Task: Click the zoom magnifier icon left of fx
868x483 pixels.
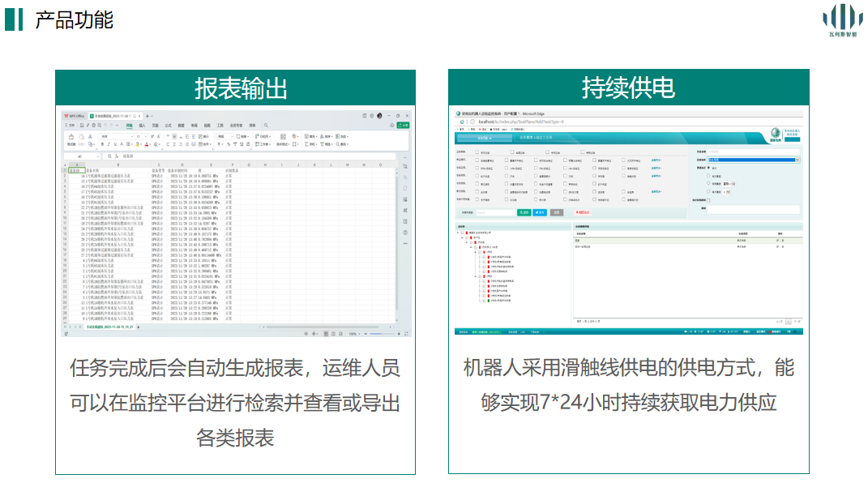Action: pyautogui.click(x=109, y=156)
